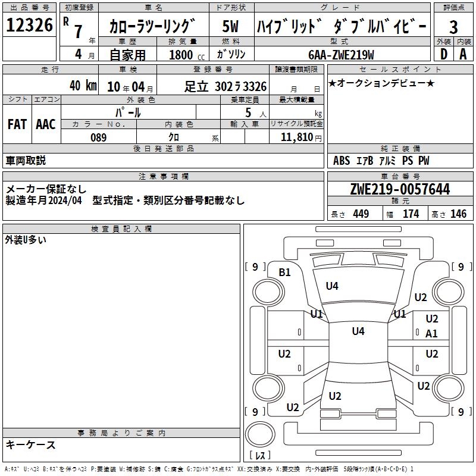The image size is (476, 476).
Task: Select the 注意事項欄 section header
Action: (163, 176)
